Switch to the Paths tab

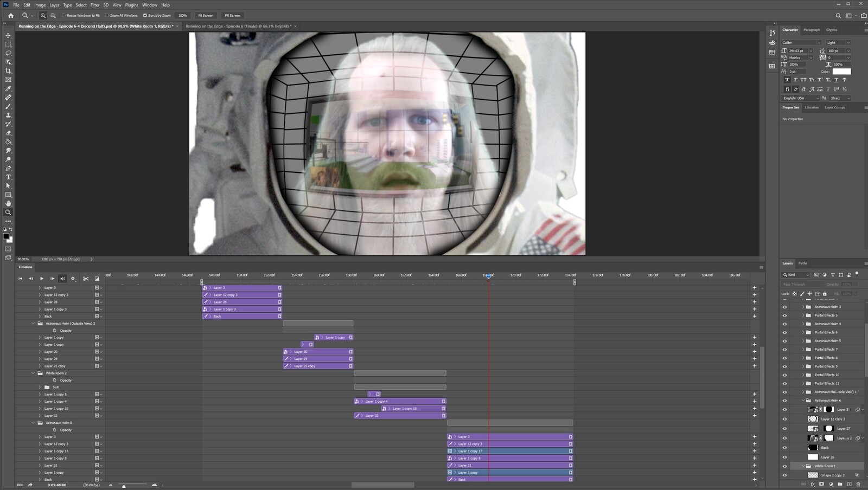(x=803, y=263)
